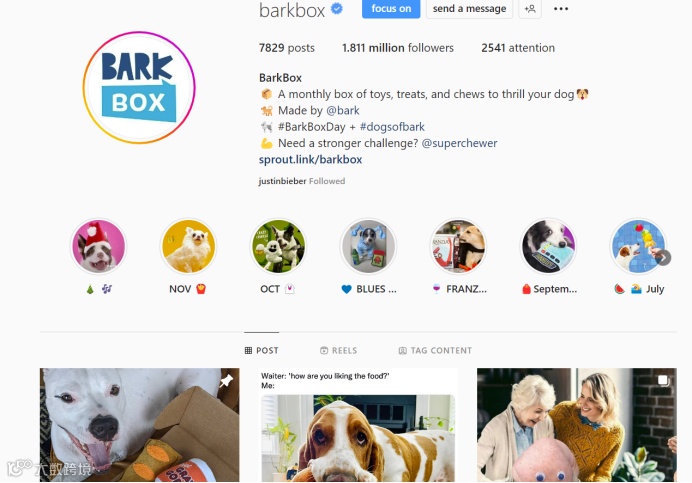Viewport: 692px width, 483px height.
Task: Open the basset hound meme post
Action: point(358,425)
